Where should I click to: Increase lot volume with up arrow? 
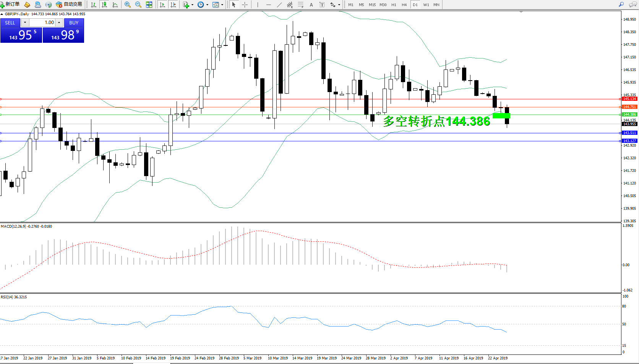59,23
